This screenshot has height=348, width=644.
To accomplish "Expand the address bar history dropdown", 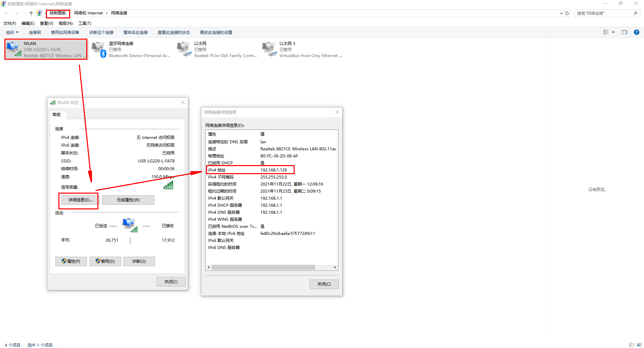I will (x=561, y=13).
